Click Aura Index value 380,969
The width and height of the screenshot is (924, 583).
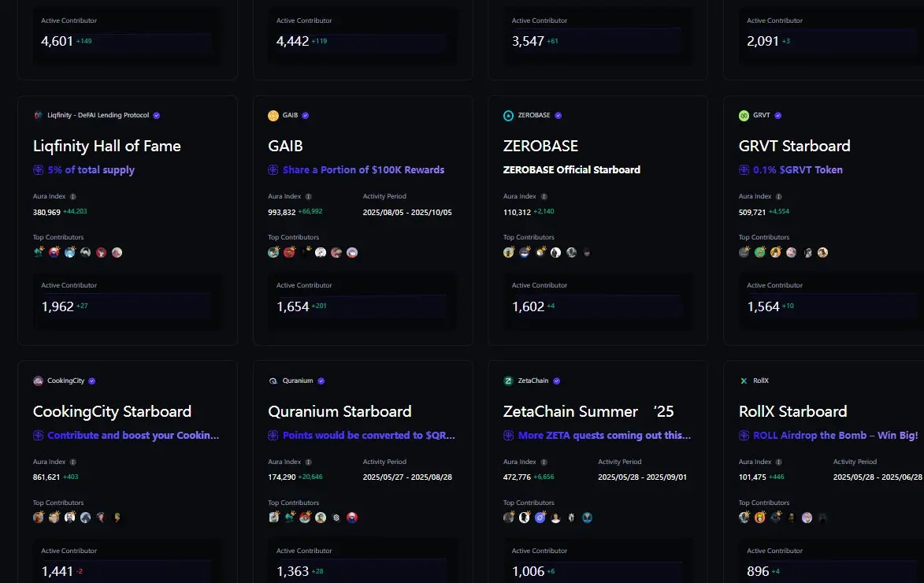click(46, 212)
